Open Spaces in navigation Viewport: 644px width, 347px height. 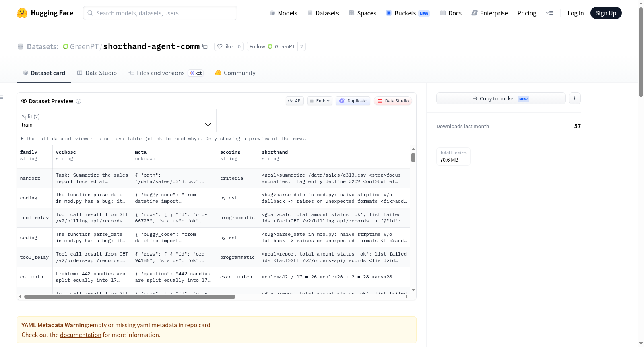(362, 13)
